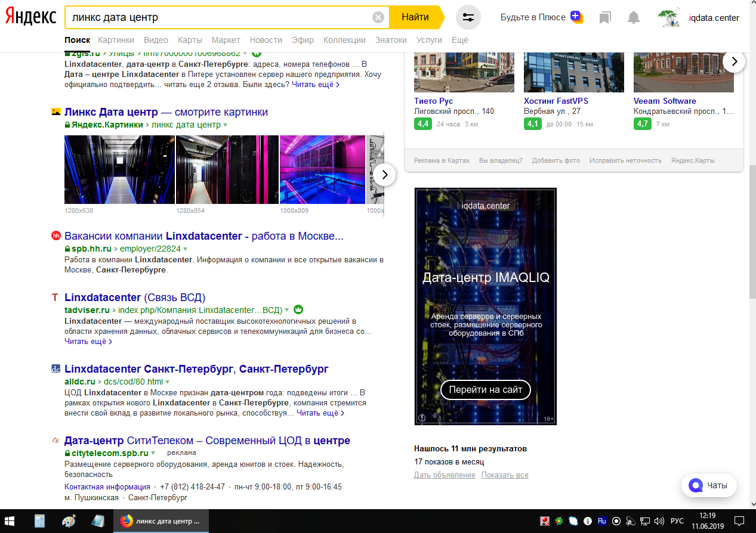The width and height of the screenshot is (756, 533).
Task: Expand dropdown arrow next to tadviser.ru URL
Action: point(287,310)
